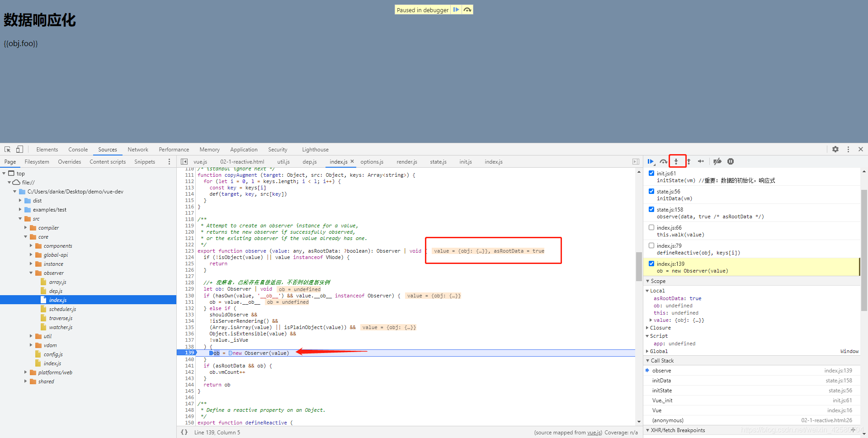Hide the debugger sidebar toggle
The height and width of the screenshot is (438, 868).
pyautogui.click(x=636, y=161)
